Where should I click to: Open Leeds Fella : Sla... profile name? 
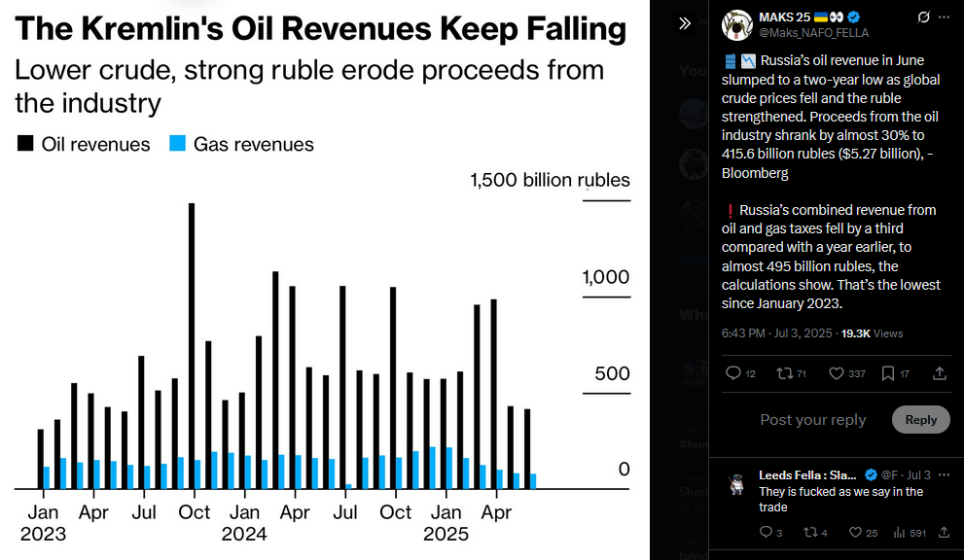point(807,475)
